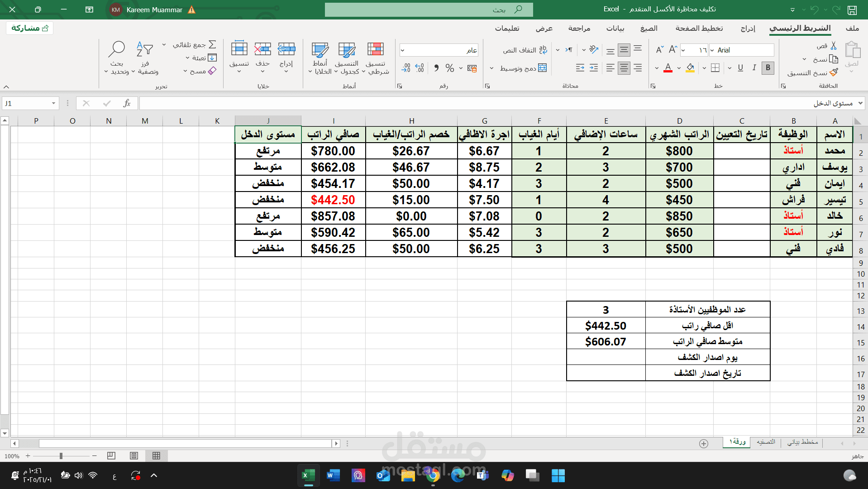This screenshot has height=489, width=868.
Task: Open the Data tab (بيانات)
Action: [615, 28]
